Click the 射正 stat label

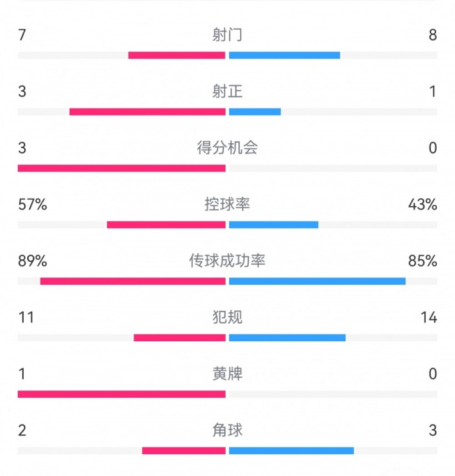227,92
